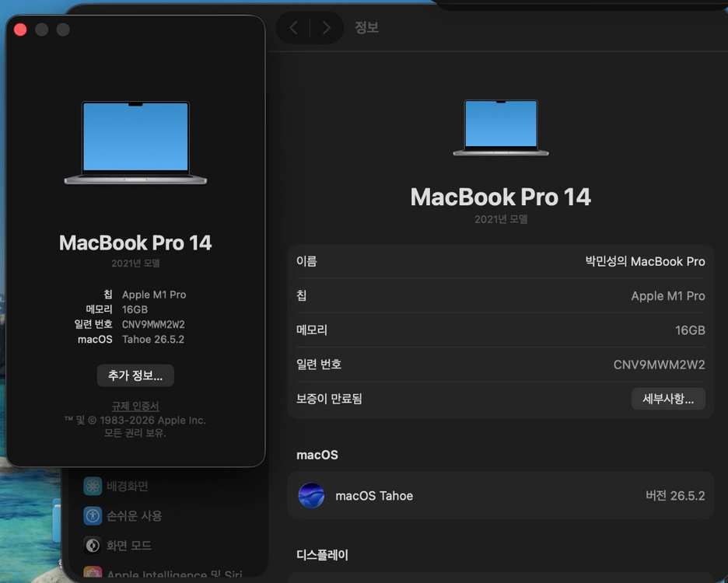Click the 2021년 모델 text in Settings
The width and height of the screenshot is (728, 583).
click(x=501, y=219)
